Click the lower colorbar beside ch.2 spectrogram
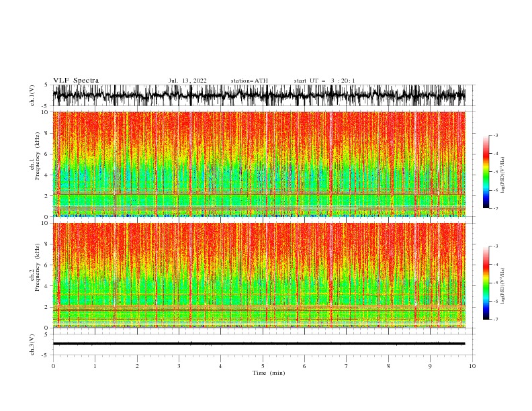The height and width of the screenshot is (411, 532). (486, 283)
